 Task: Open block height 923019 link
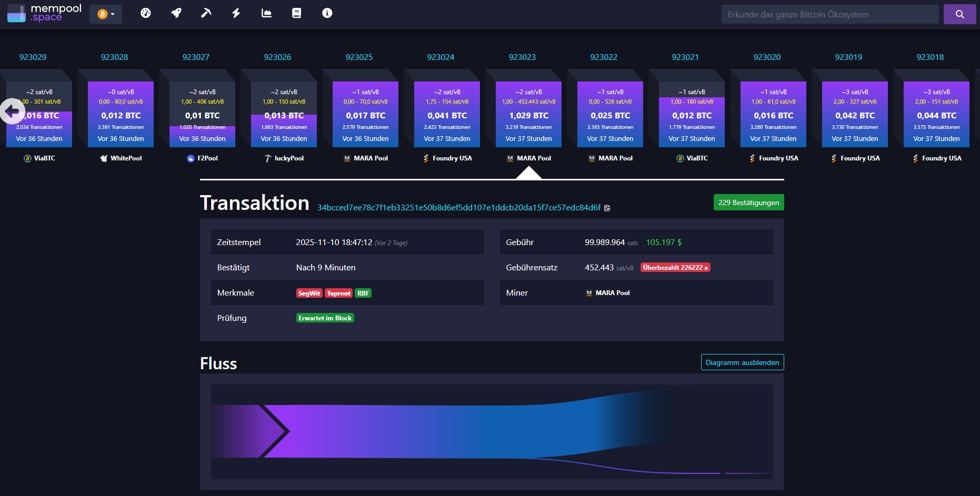point(848,57)
